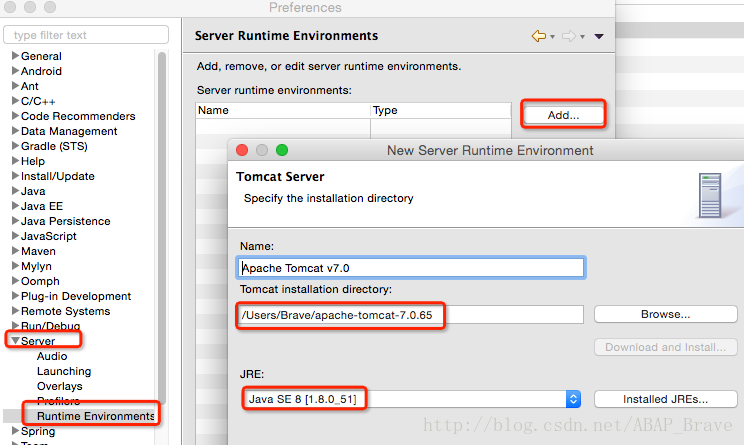Expand the Mylyn node

[x=15, y=266]
